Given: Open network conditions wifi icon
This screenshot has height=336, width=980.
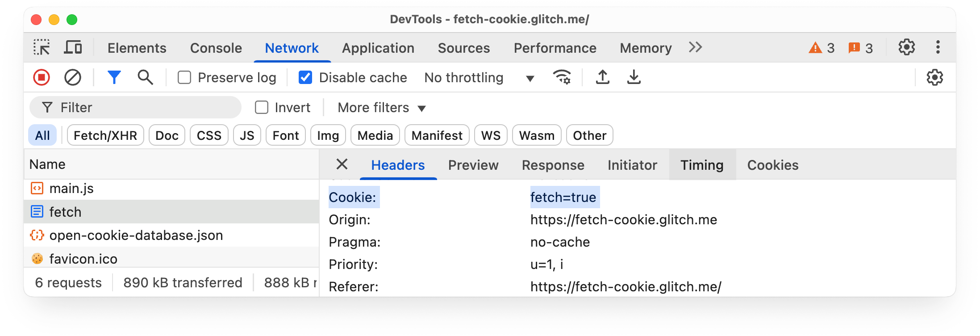Looking at the screenshot, I should click(x=562, y=77).
